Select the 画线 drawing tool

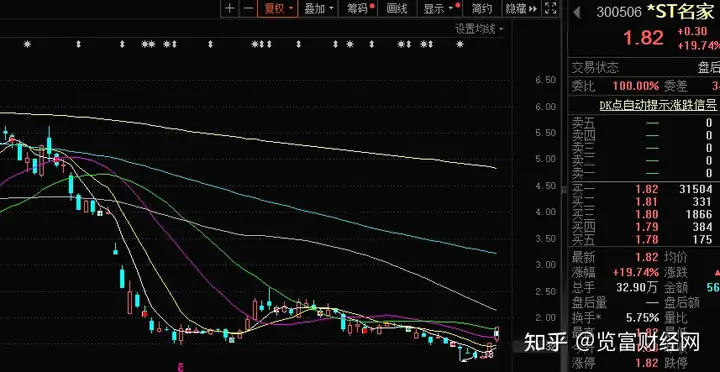[x=397, y=8]
